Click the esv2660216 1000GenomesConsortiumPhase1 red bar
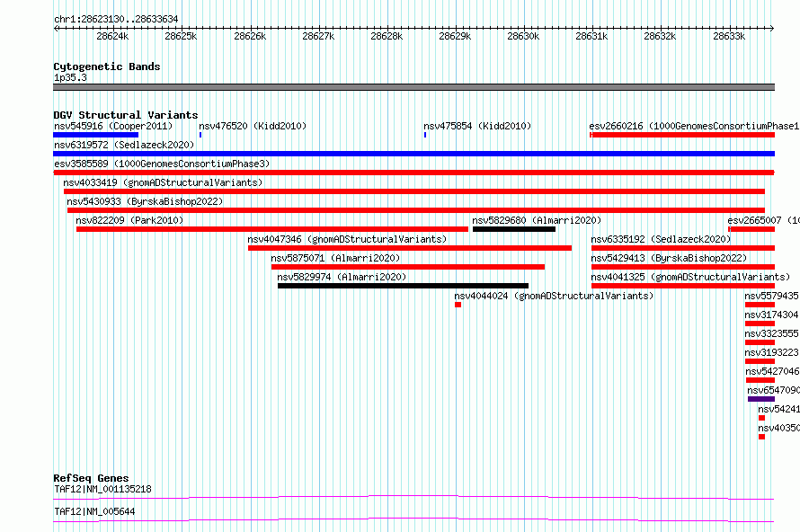Image resolution: width=800 pixels, height=532 pixels. [682, 135]
